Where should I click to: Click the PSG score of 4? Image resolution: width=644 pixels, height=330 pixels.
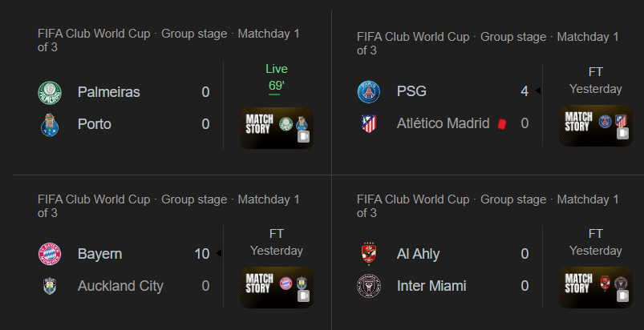524,91
